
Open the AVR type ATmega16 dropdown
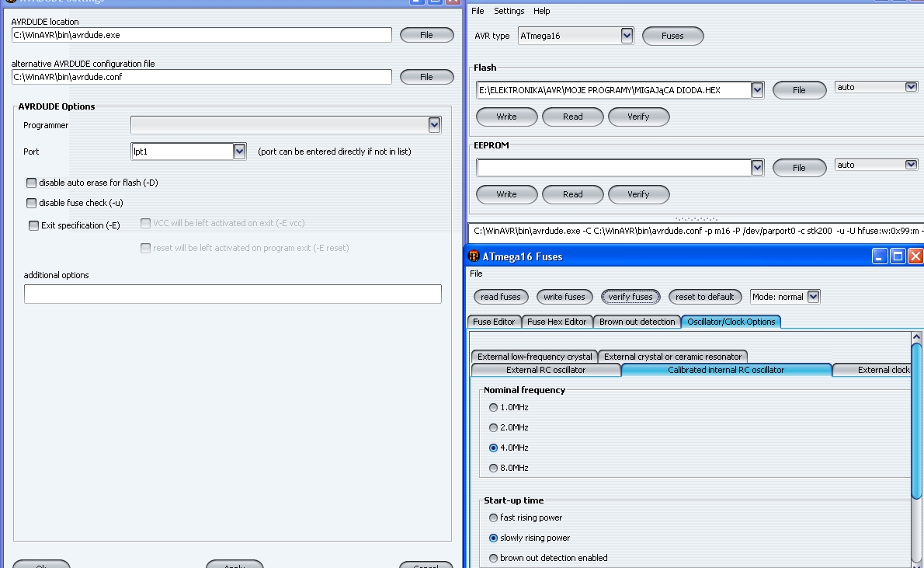click(x=627, y=36)
